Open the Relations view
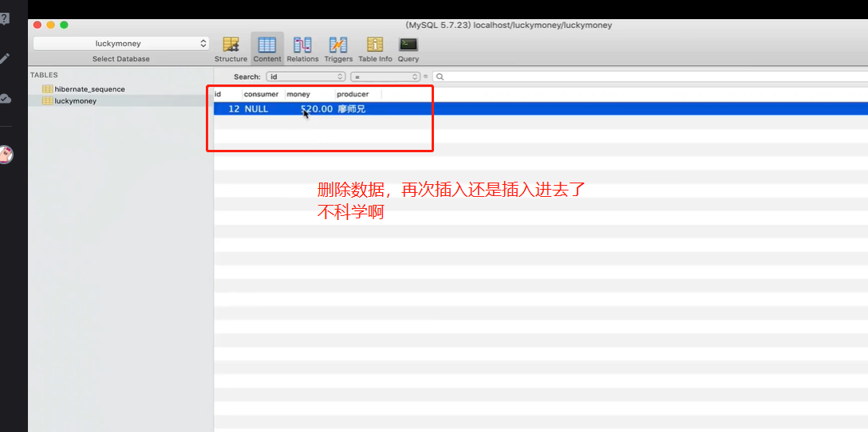 point(302,49)
